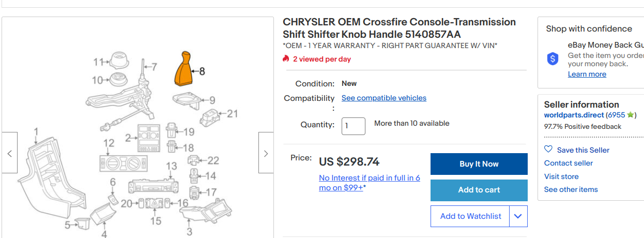The height and width of the screenshot is (238, 644).
Task: Open Learn more about Money Back Guarantee
Action: click(x=587, y=74)
